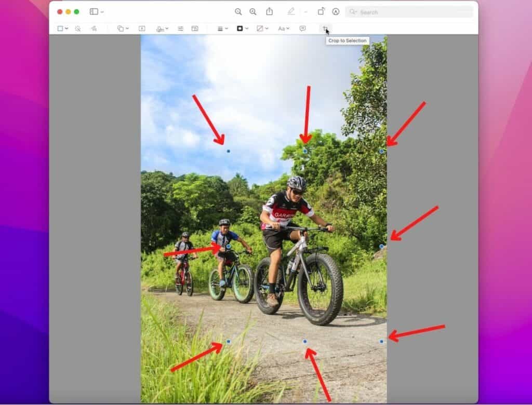The width and height of the screenshot is (532, 405).
Task: Click the top-right corner selection handle
Action: (381, 151)
